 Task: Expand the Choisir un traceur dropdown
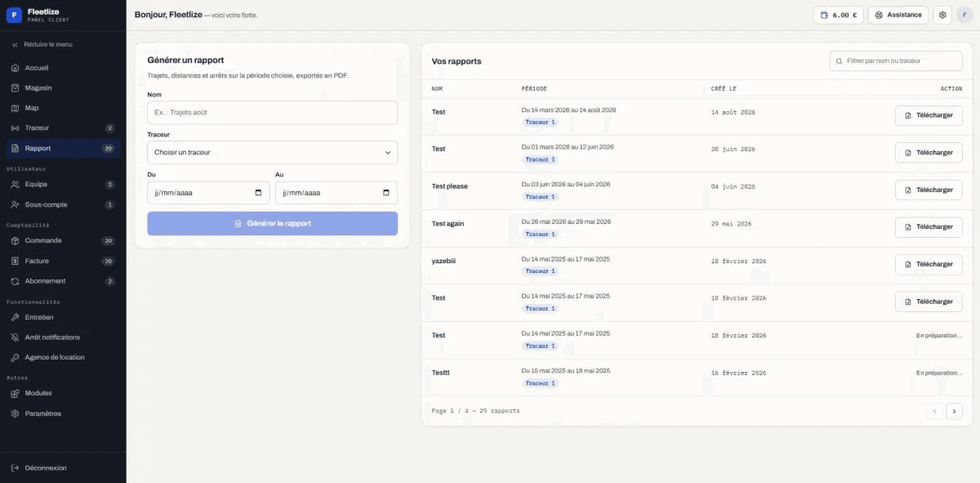coord(272,152)
